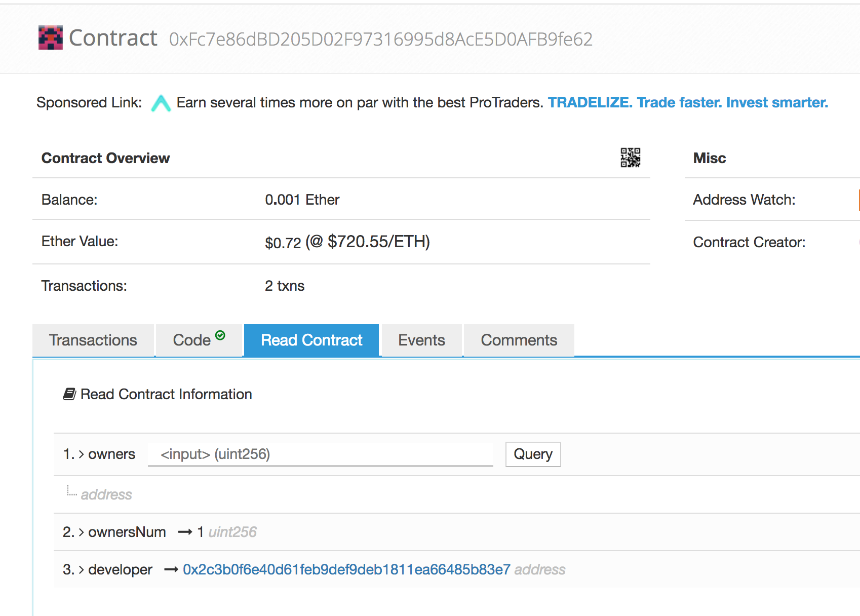Open the developer address link
This screenshot has width=860, height=616.
(x=346, y=569)
